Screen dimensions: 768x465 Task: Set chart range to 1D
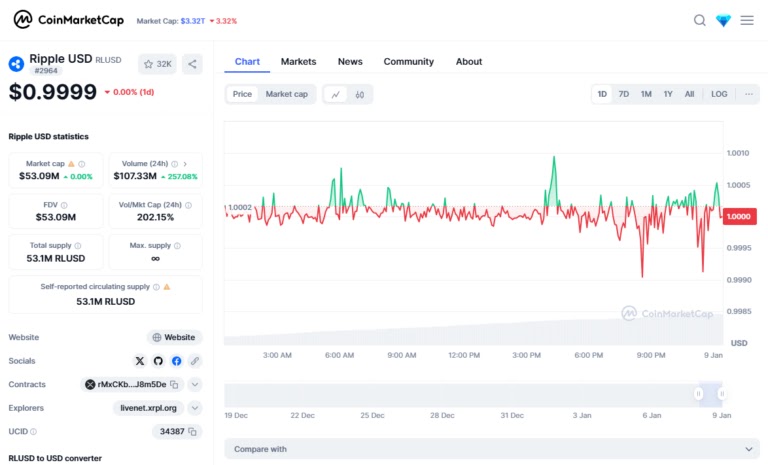tap(602, 94)
